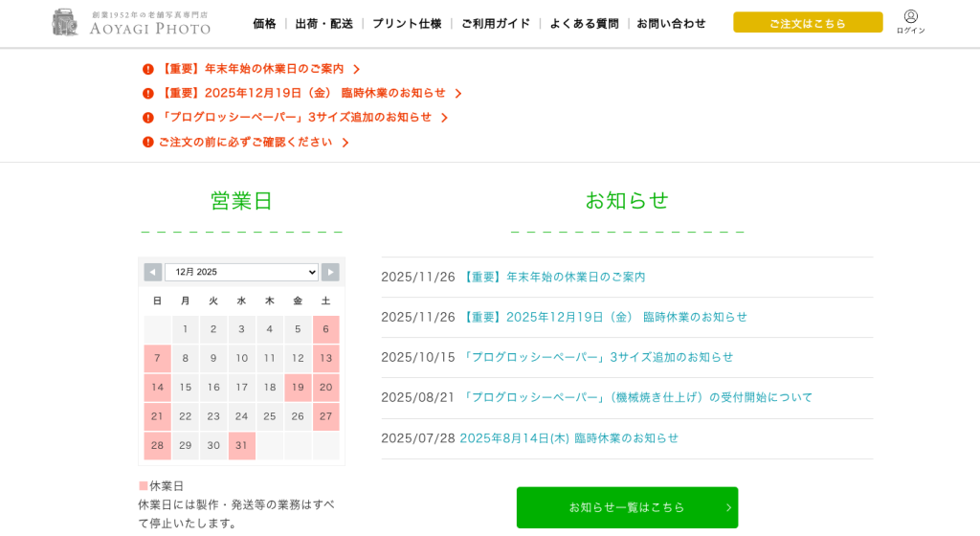
Task: Select the プリント仕様 navigation item
Action: (x=407, y=23)
